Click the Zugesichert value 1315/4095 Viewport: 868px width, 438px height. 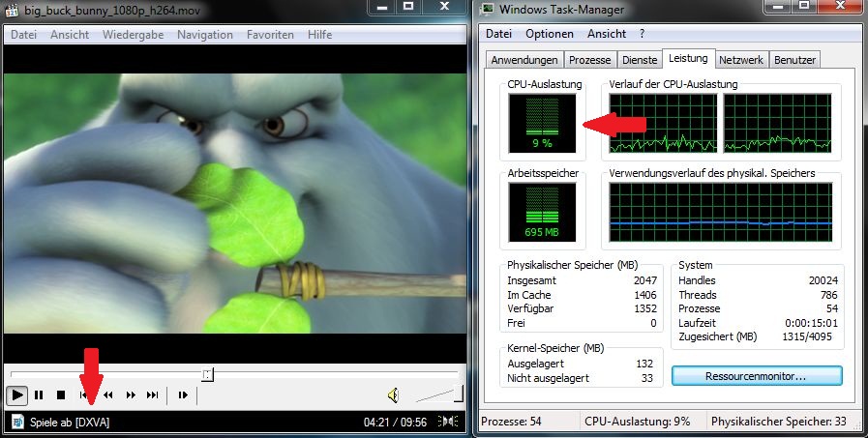pos(807,336)
